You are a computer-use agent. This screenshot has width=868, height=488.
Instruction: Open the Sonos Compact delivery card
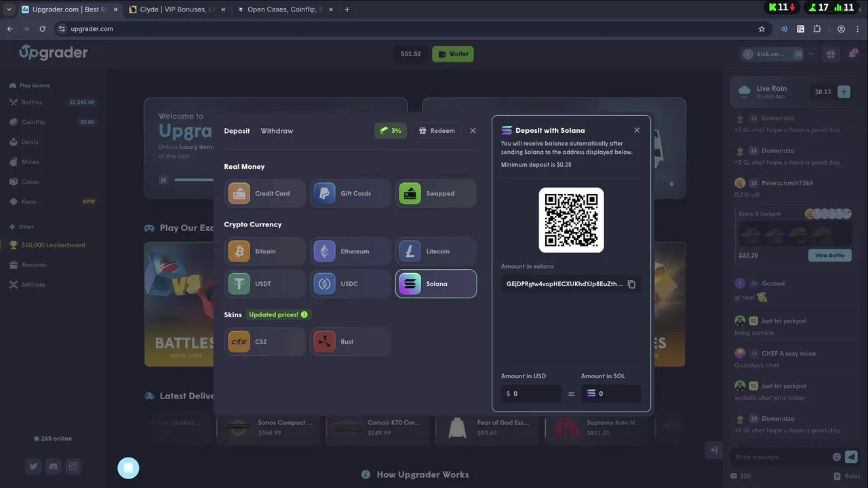[268, 428]
